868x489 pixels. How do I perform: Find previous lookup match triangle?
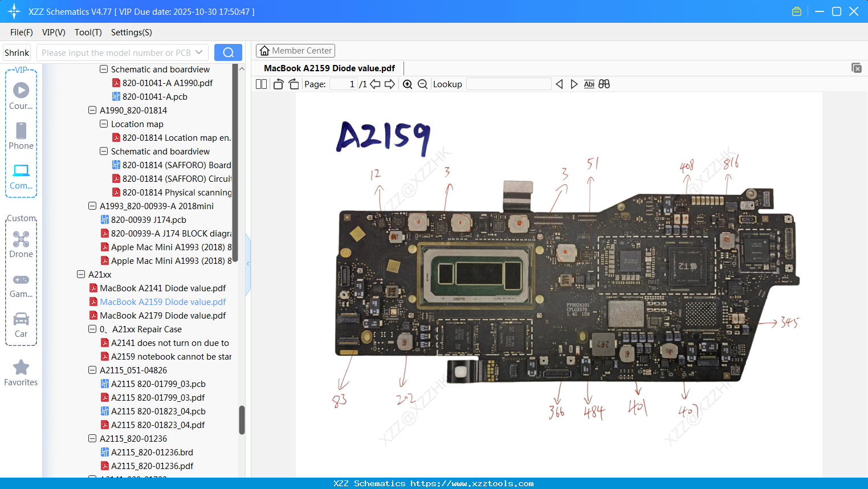[559, 84]
